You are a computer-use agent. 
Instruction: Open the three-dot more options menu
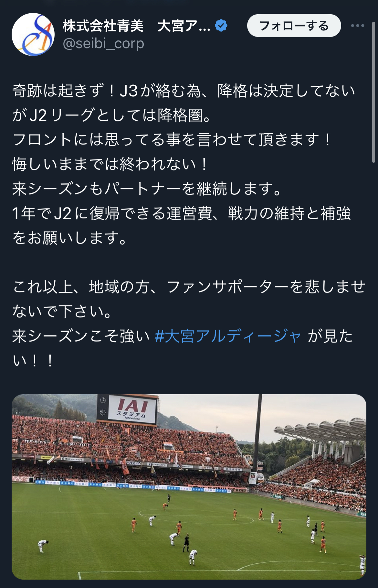click(x=358, y=26)
